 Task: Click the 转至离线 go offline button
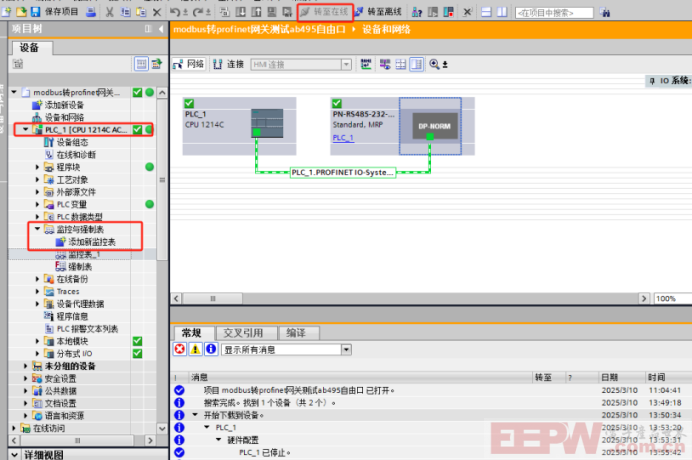click(379, 12)
